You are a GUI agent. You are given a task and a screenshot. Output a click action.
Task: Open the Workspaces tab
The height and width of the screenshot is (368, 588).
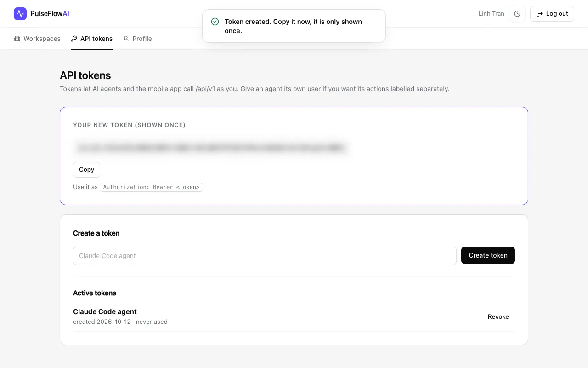tap(37, 39)
